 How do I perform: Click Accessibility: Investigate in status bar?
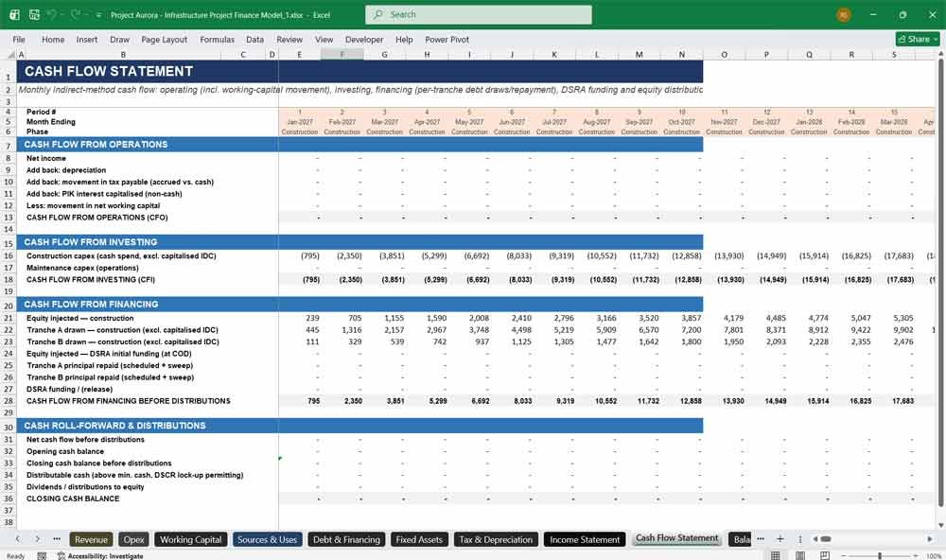(100, 556)
